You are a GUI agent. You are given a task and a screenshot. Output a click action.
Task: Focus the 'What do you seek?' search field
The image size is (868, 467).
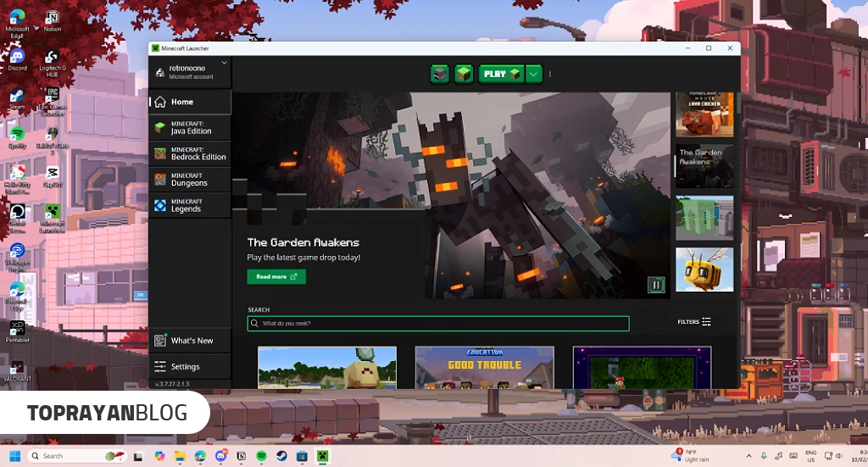(438, 323)
